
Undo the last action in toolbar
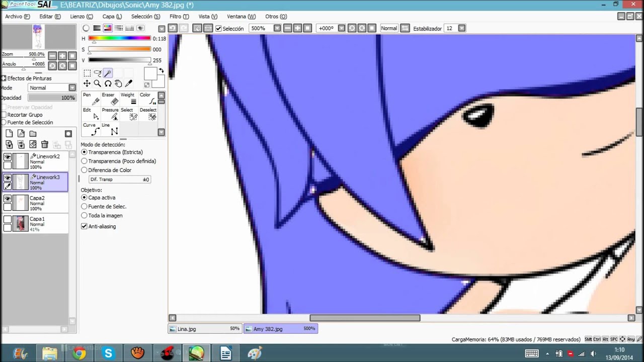click(x=173, y=28)
